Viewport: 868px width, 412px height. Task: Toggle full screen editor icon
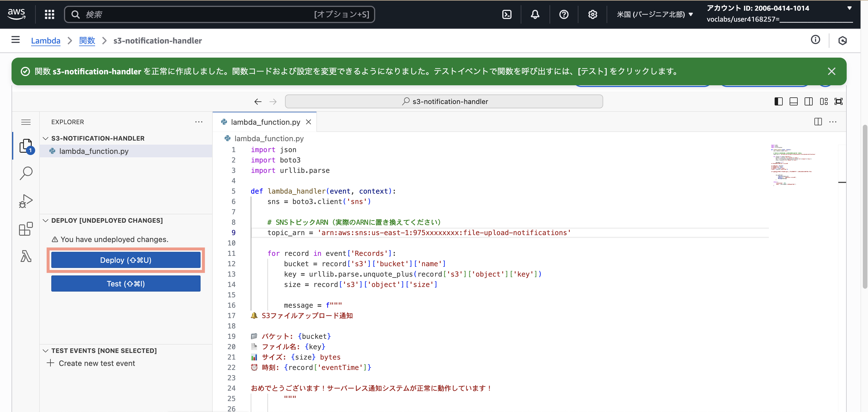click(x=838, y=101)
